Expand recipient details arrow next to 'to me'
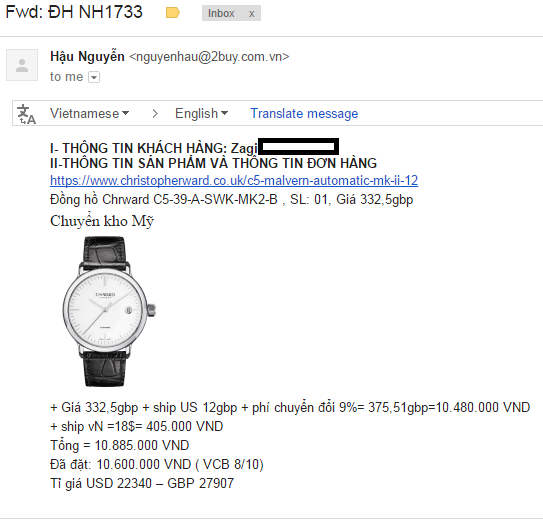This screenshot has height=525, width=543. [94, 77]
